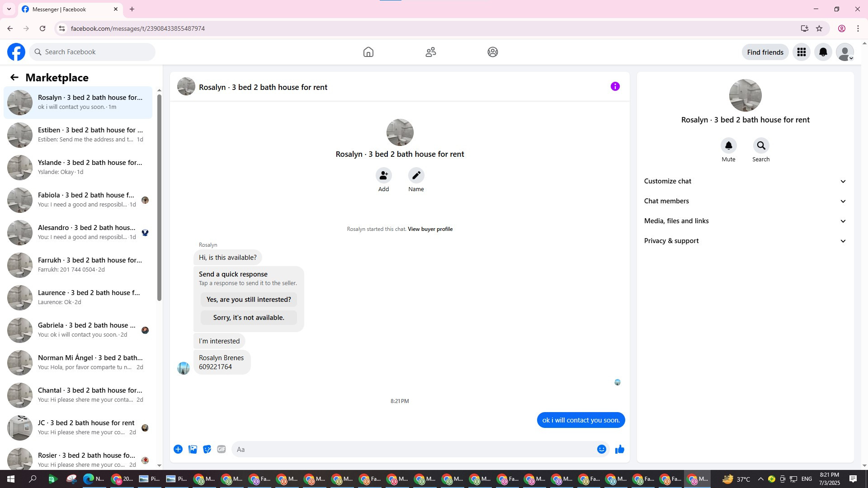Open the sticker chooser icon
Image resolution: width=868 pixels, height=488 pixels.
(x=207, y=449)
